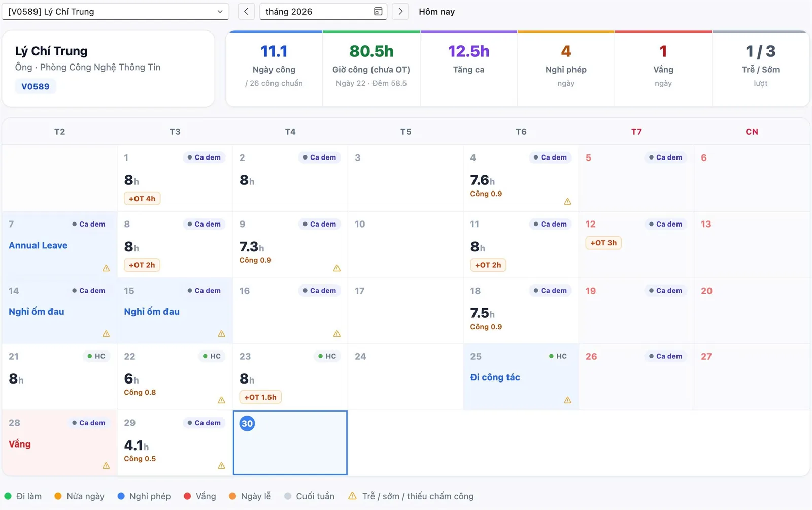Click the warning icon on day 14 Nghỉ ốm đau

pos(106,334)
